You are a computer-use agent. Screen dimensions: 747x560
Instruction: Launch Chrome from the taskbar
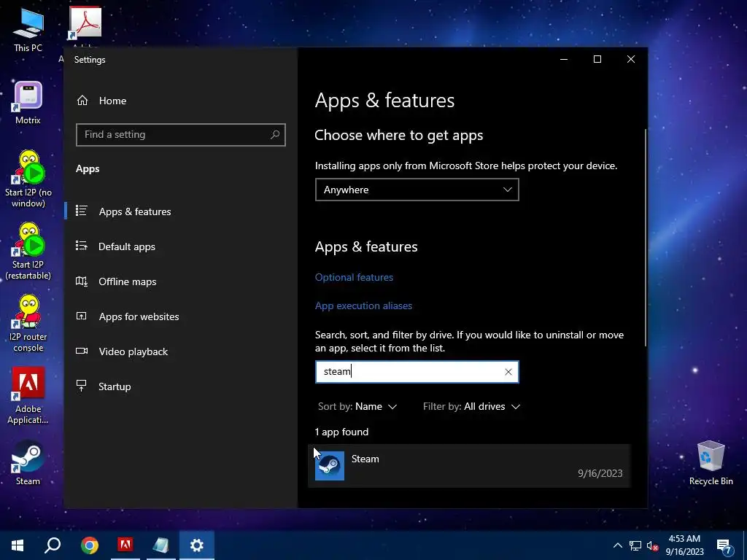(x=89, y=545)
